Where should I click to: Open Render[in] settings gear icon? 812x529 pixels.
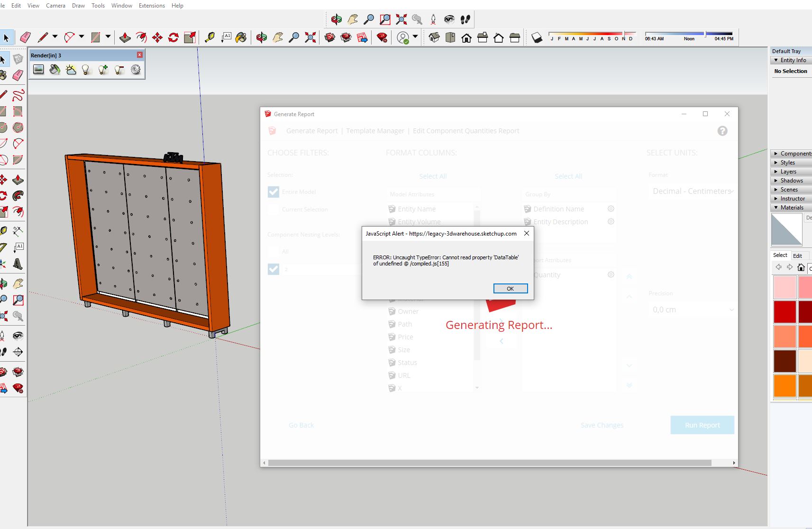point(136,70)
